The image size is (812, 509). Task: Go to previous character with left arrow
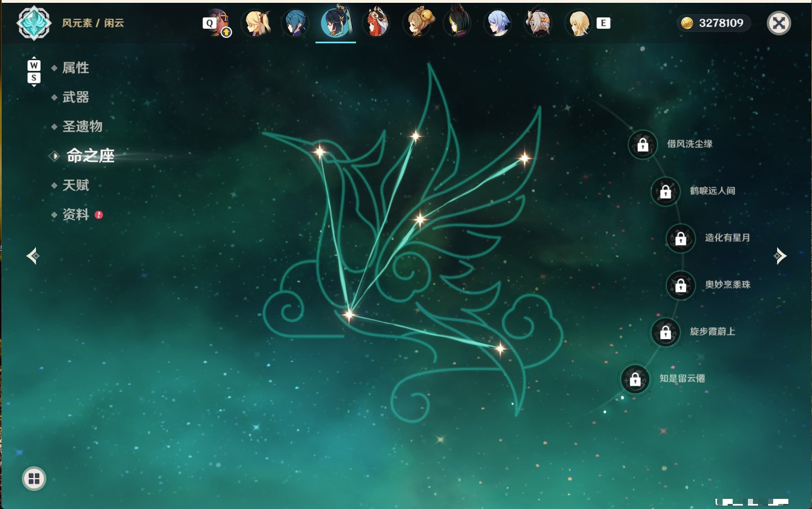pos(33,256)
